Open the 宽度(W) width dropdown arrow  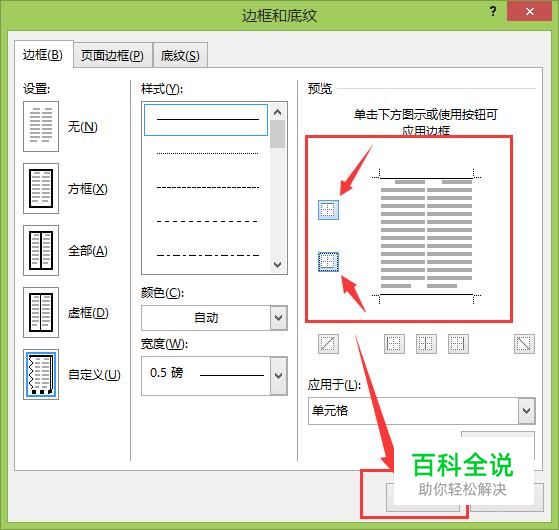(x=279, y=376)
